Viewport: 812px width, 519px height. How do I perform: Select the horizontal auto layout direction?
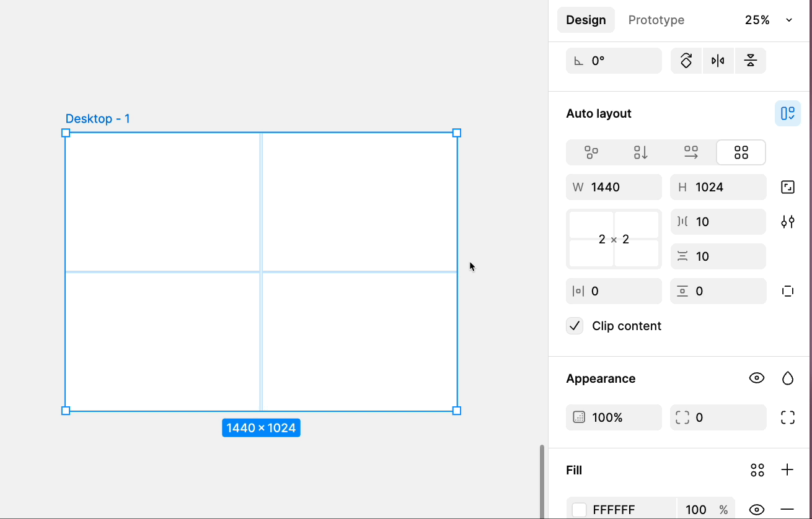(x=691, y=152)
